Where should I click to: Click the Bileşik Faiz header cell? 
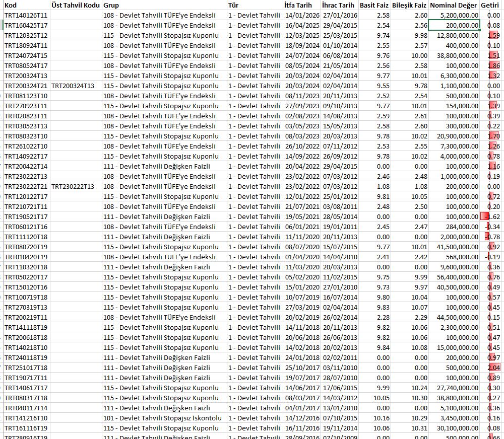[x=409, y=5]
